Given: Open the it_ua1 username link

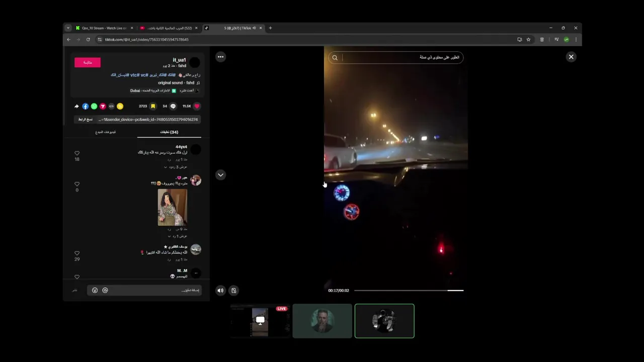Looking at the screenshot, I should pyautogui.click(x=179, y=60).
